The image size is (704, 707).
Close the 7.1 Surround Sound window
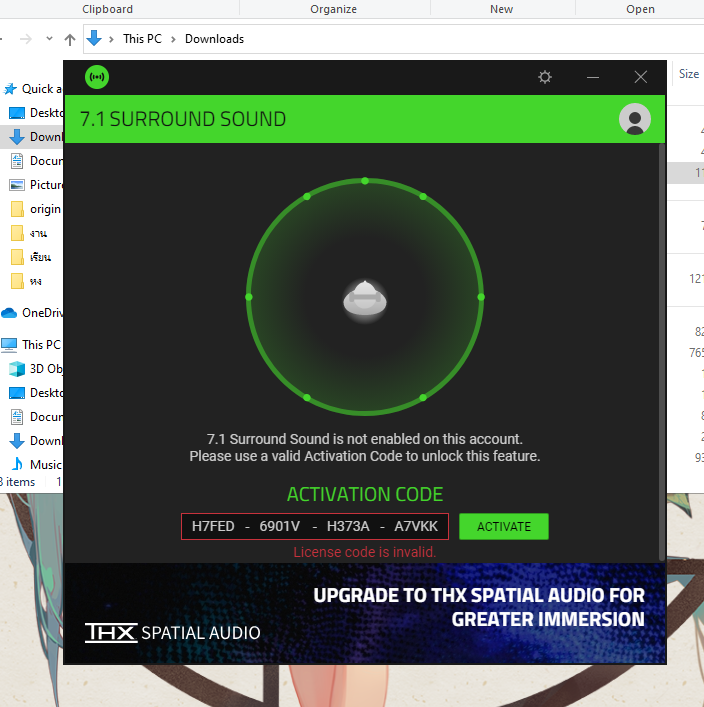(640, 77)
